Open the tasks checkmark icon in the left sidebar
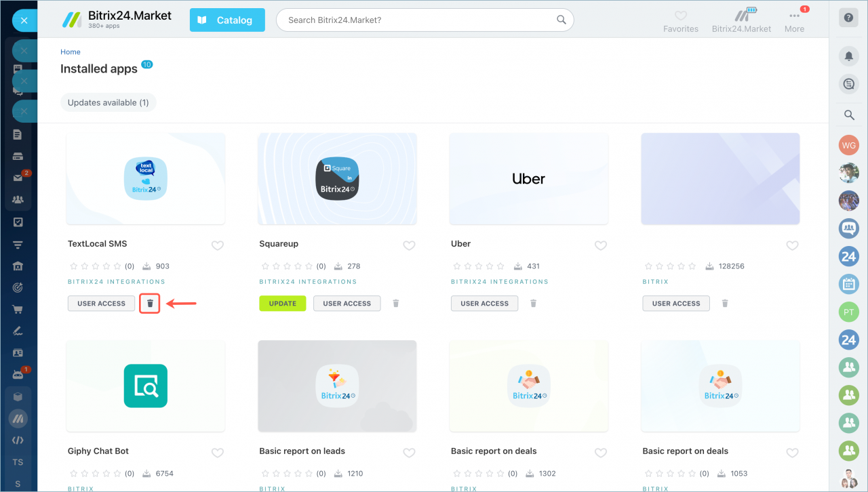The width and height of the screenshot is (868, 492). pos(18,222)
